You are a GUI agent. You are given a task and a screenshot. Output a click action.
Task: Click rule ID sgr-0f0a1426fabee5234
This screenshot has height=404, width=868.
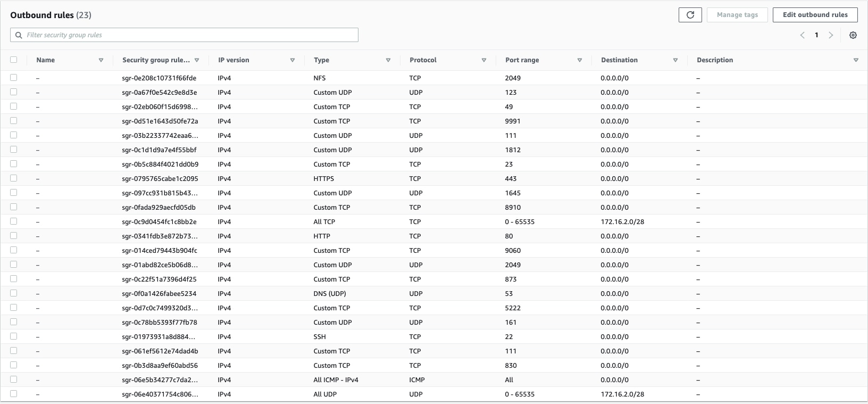159,294
